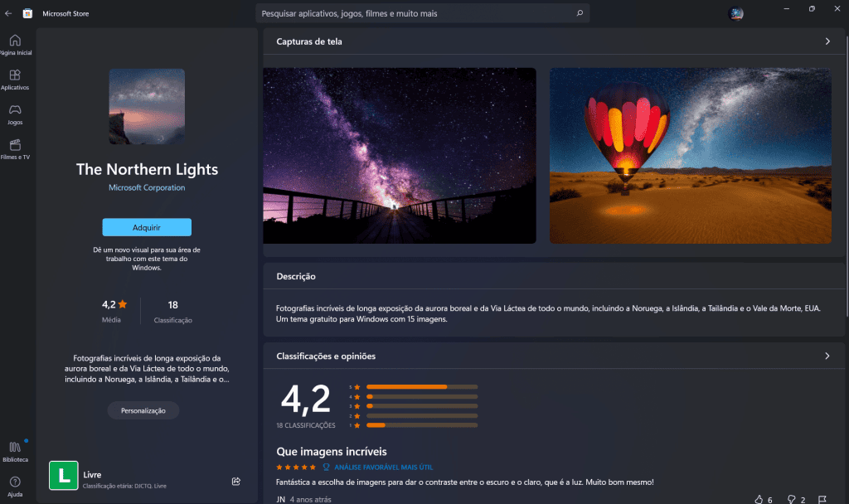Click the truncated description in left panel

(x=147, y=369)
